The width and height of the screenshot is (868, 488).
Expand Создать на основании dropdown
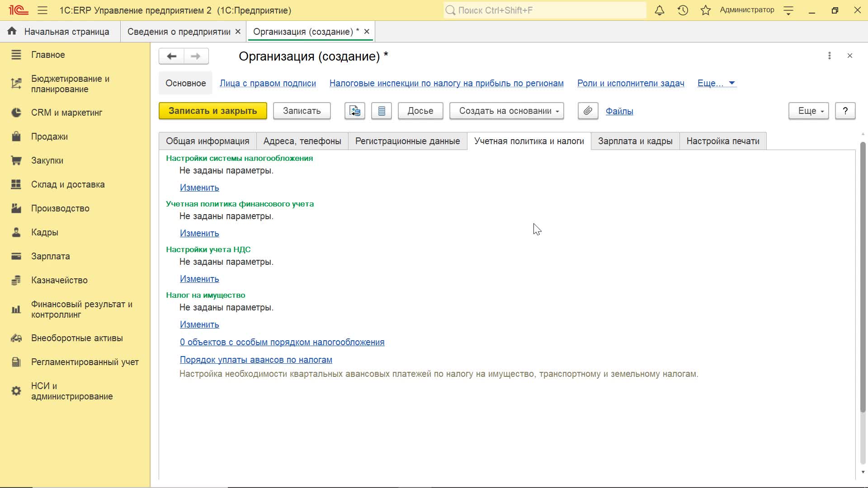pos(506,111)
